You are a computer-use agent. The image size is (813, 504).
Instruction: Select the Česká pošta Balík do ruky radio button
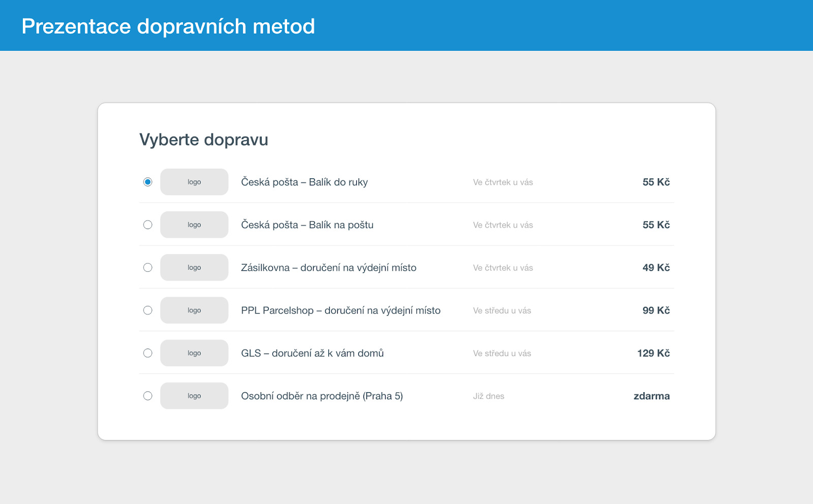(147, 182)
